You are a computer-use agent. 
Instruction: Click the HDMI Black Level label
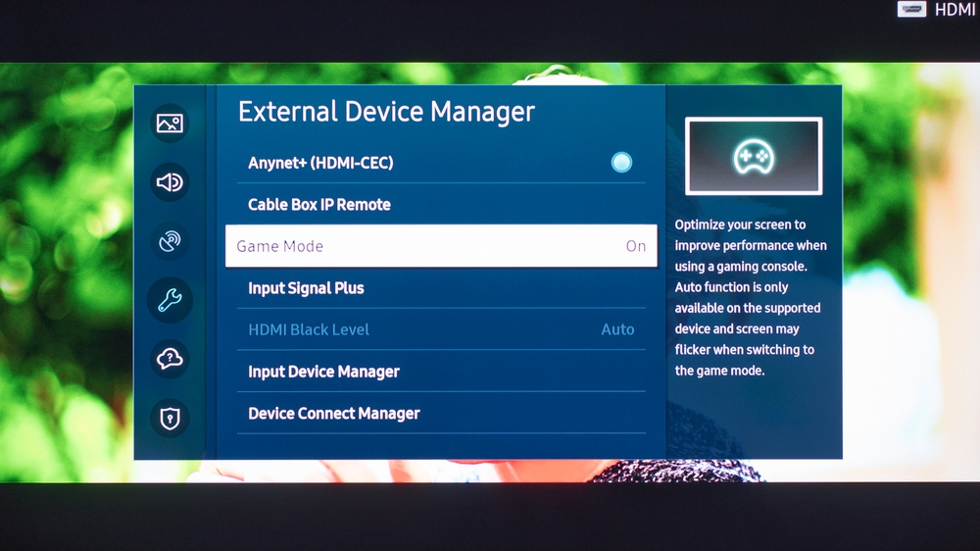click(309, 329)
